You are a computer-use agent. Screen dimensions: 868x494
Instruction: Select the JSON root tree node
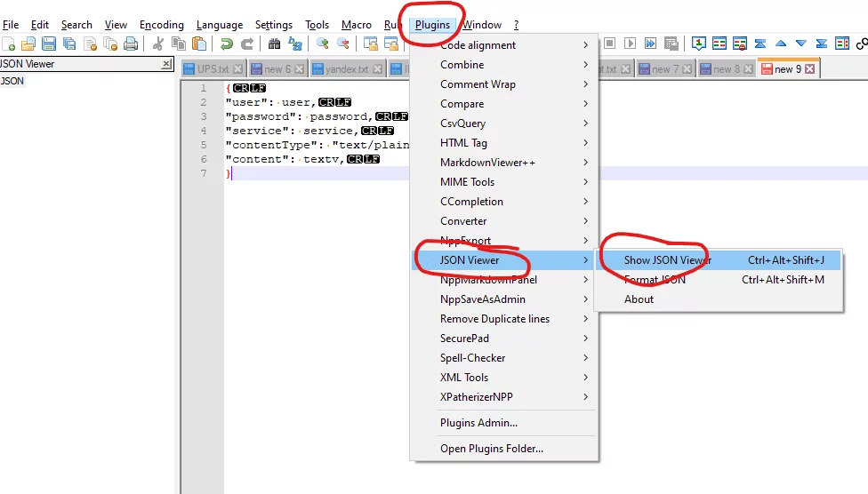12,81
